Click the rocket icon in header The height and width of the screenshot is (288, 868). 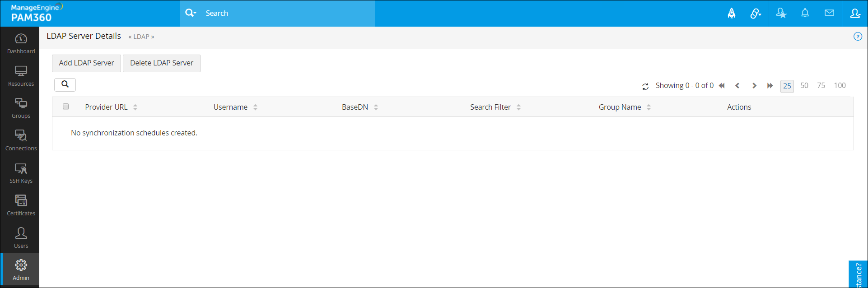(732, 14)
